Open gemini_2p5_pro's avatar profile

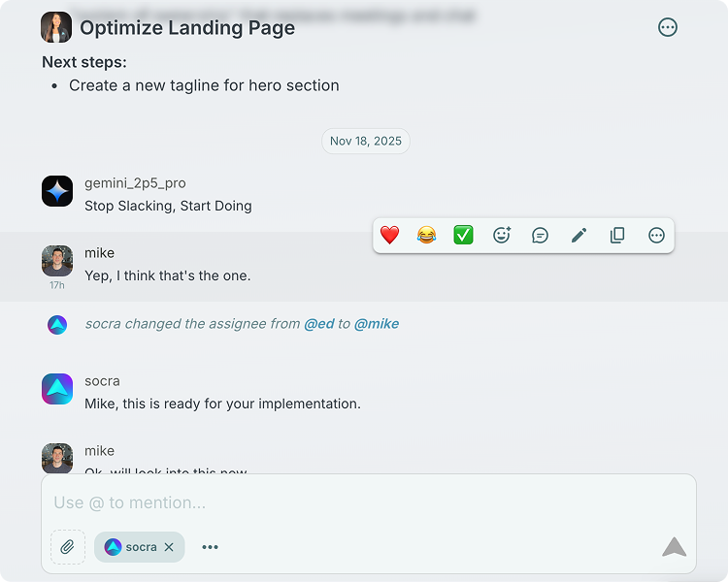(57, 191)
